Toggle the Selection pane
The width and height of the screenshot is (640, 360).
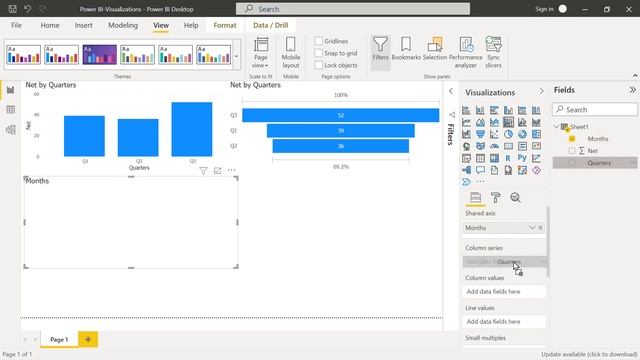pos(435,49)
